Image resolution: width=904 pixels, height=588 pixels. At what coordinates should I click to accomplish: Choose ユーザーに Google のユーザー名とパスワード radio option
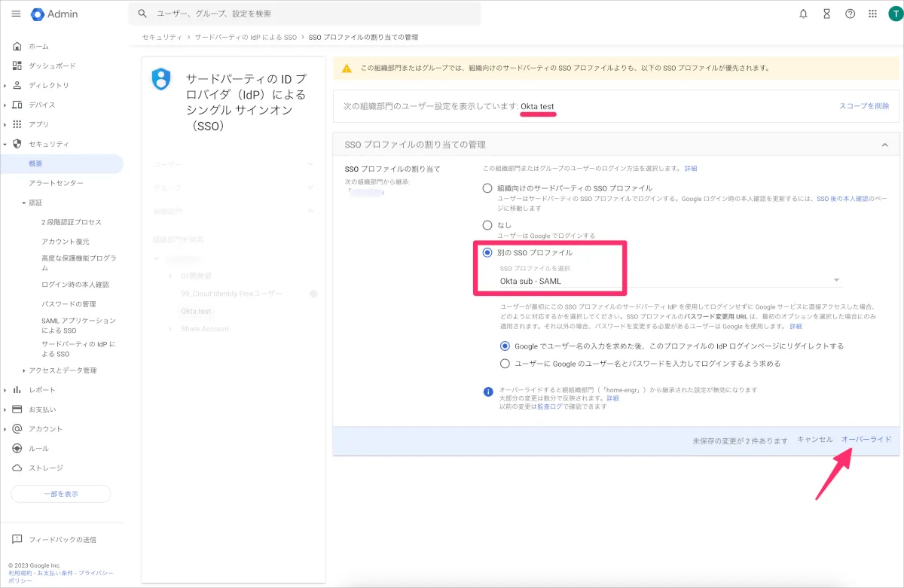pyautogui.click(x=505, y=364)
